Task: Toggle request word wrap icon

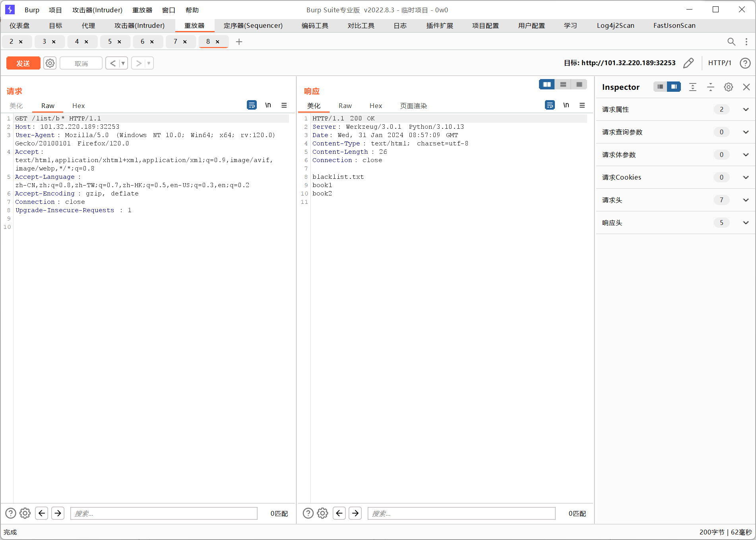Action: [252, 105]
